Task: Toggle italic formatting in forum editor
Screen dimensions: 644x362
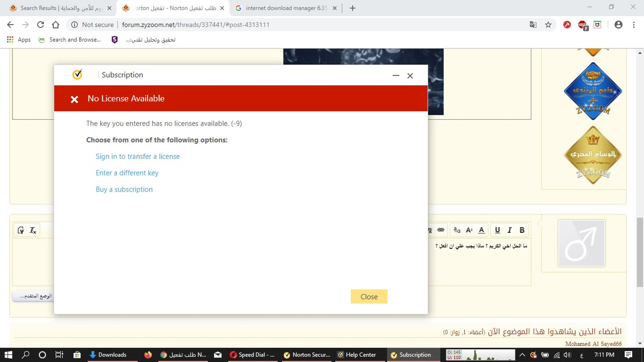Action: 509,230
